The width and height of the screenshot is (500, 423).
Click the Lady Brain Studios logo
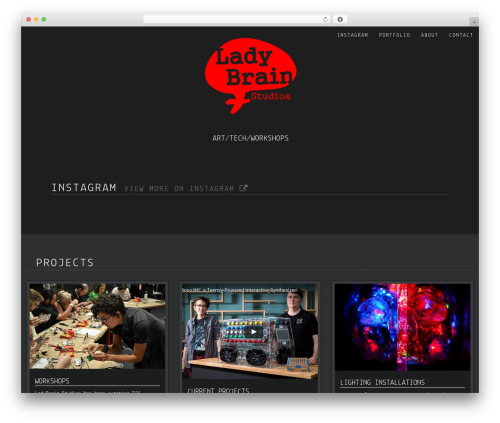[251, 76]
